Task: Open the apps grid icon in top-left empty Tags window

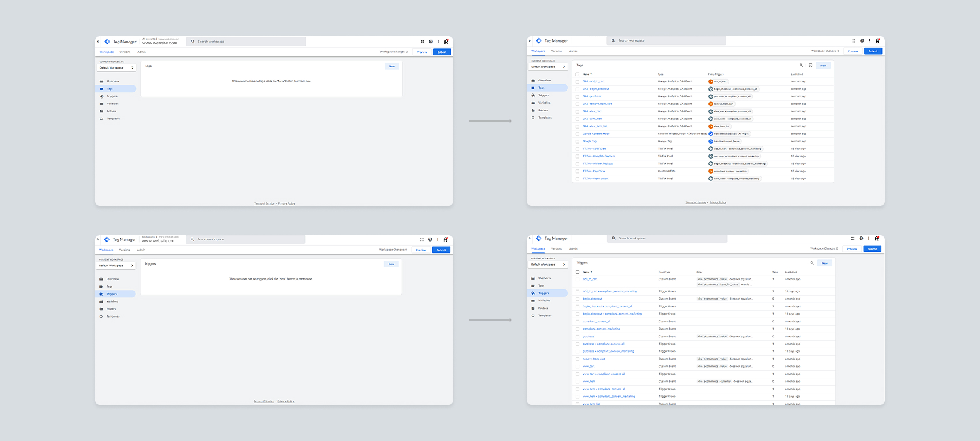Action: [423, 42]
